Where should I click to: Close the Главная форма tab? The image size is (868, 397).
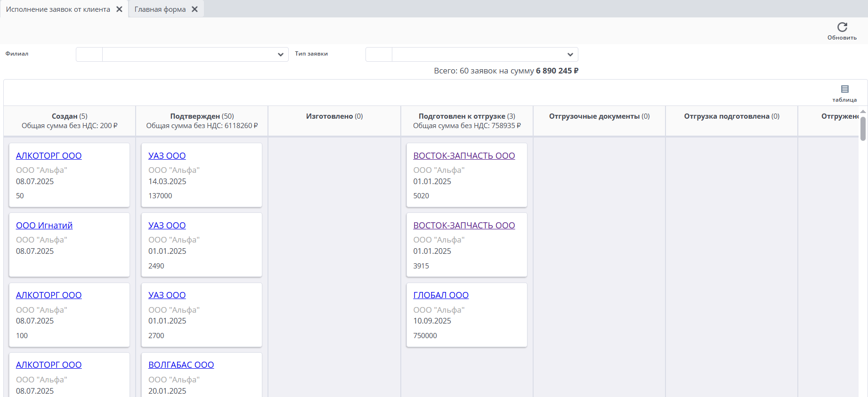point(195,9)
